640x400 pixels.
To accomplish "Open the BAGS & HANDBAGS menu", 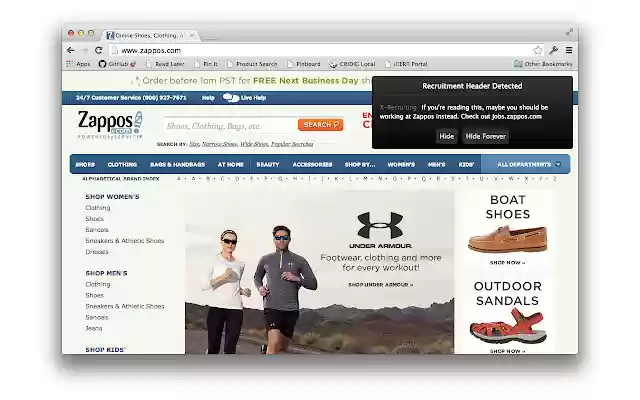I will pos(177,164).
